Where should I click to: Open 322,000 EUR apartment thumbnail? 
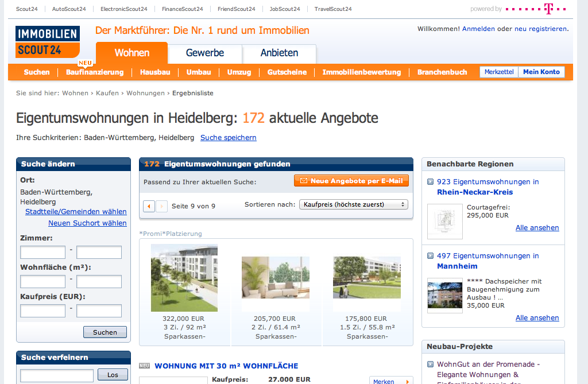click(x=184, y=278)
